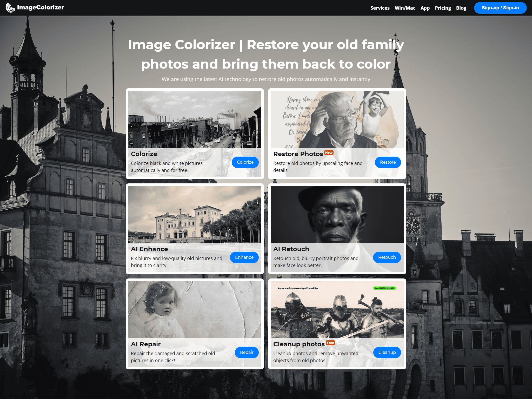The width and height of the screenshot is (532, 399).
Task: Click the ImageColorizer logo icon
Action: point(10,8)
